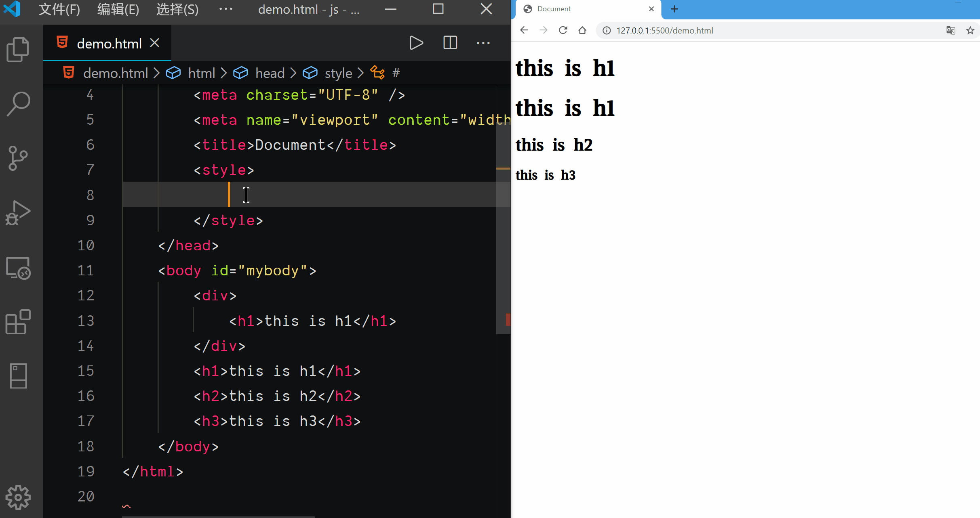Expand the hidden menu items ellipsis
Image resolution: width=980 pixels, height=518 pixels.
(x=226, y=9)
